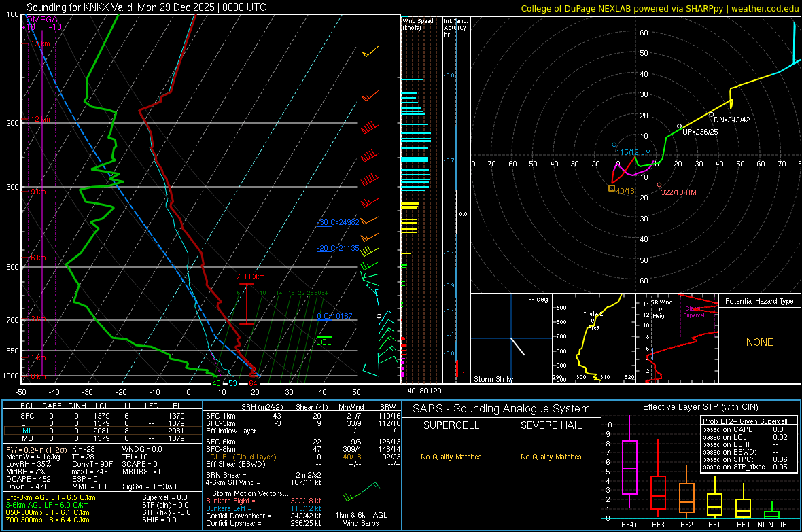Click the CINH column header
Image resolution: width=802 pixels, height=532 pixels.
(77, 406)
